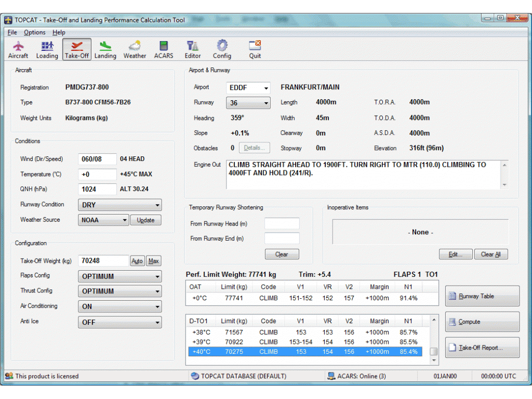The width and height of the screenshot is (532, 399).
Task: Open the Runway Table
Action: [482, 296]
